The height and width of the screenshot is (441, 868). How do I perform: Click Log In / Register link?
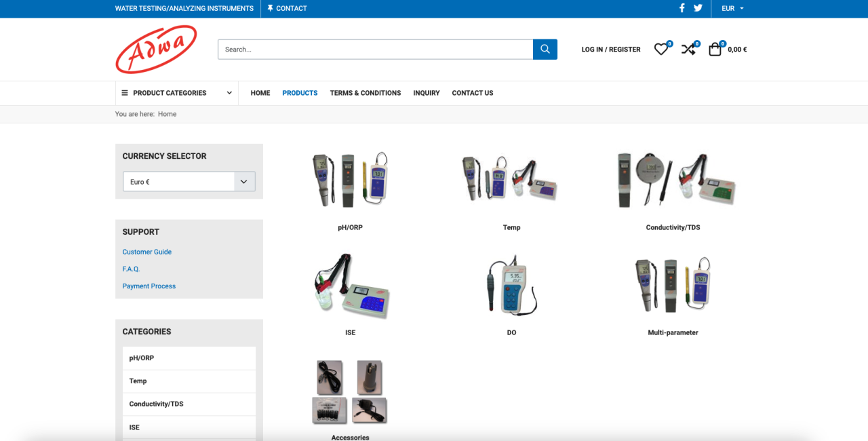[x=611, y=50]
